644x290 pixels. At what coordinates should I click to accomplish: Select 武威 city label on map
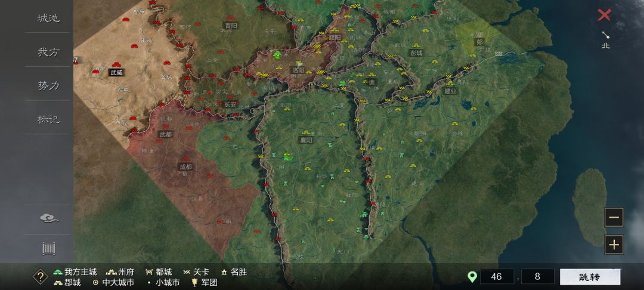tap(116, 73)
